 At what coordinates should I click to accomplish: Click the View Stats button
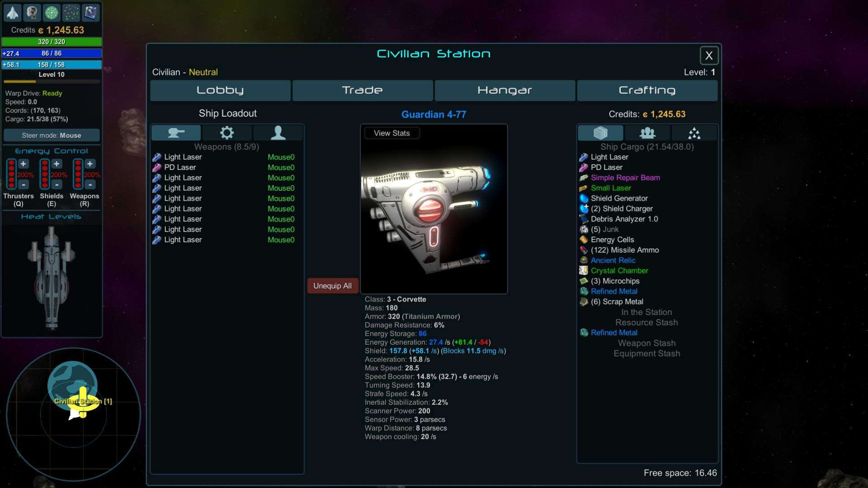(x=392, y=133)
